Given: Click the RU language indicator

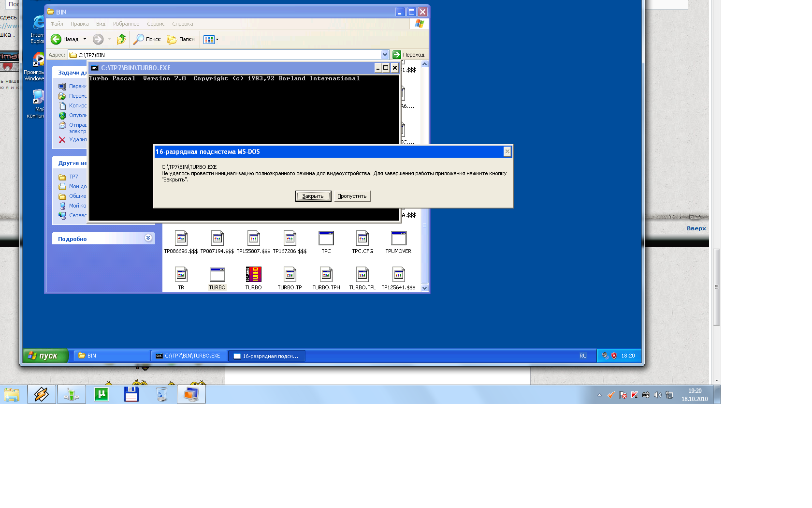Looking at the screenshot, I should coord(583,356).
